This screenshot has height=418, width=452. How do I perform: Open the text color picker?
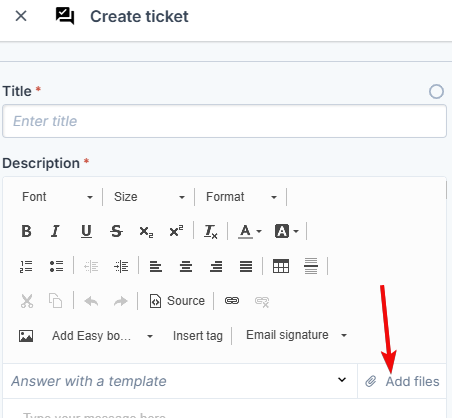[x=250, y=231]
